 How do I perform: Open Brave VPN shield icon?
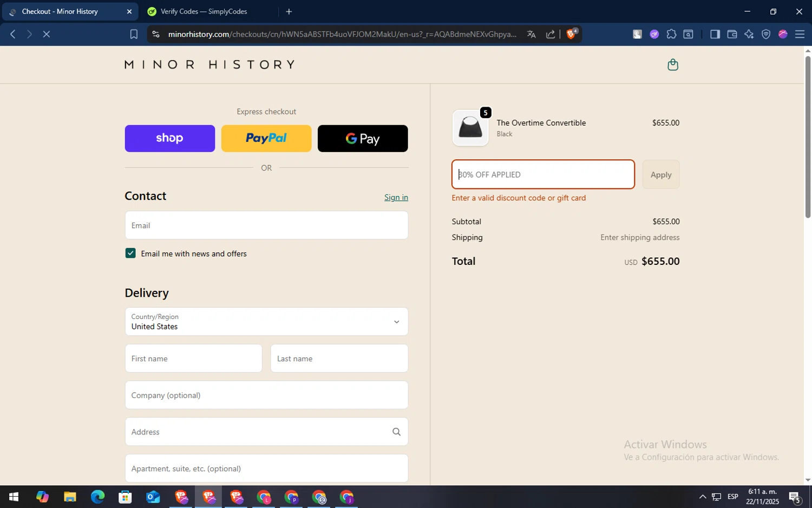766,34
